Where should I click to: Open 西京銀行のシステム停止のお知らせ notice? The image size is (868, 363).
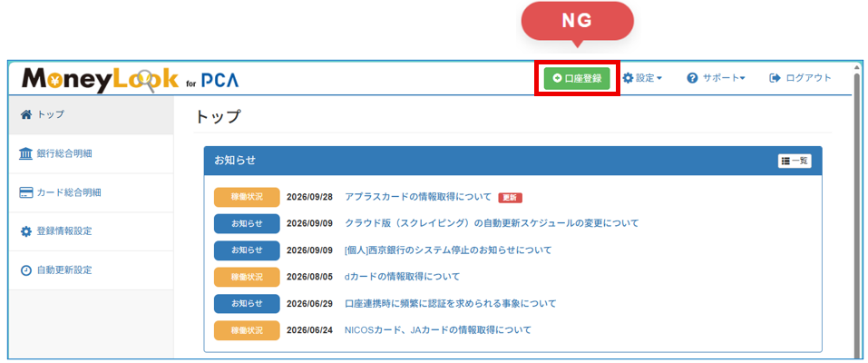448,250
